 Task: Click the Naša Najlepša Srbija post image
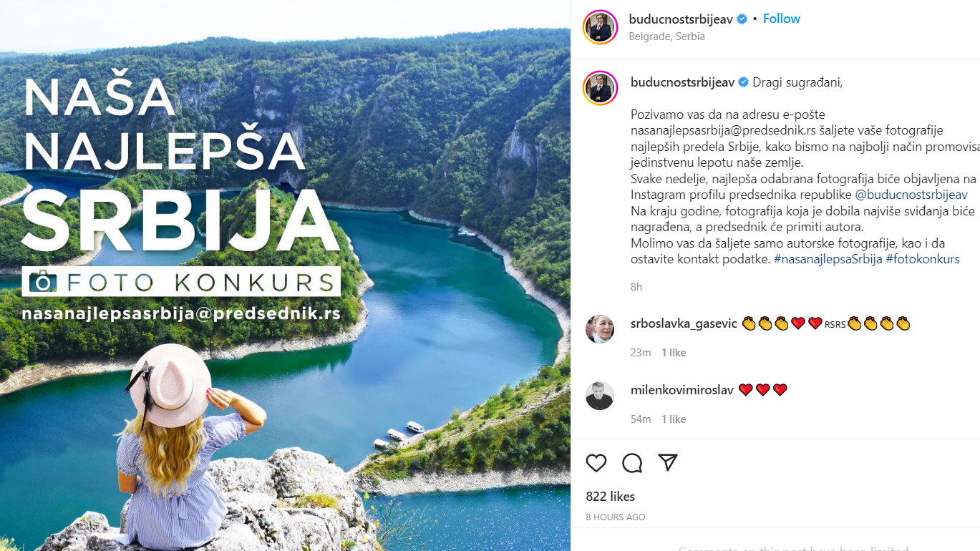pos(285,275)
